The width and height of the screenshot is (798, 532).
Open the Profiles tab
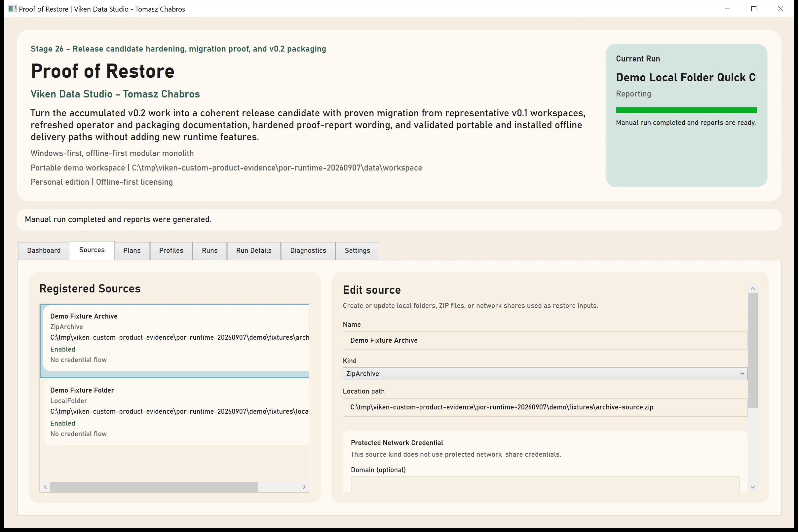click(x=171, y=251)
